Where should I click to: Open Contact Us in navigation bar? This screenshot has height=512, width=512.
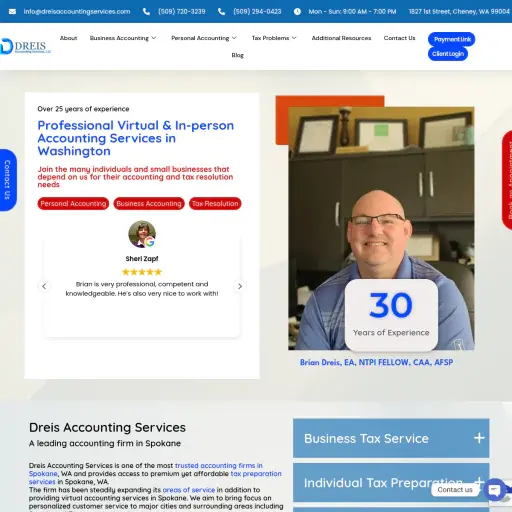click(x=399, y=38)
